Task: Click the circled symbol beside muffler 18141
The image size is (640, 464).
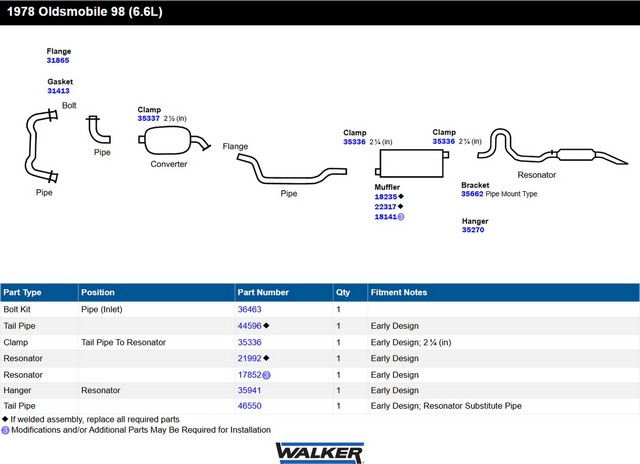Action: pos(401,217)
